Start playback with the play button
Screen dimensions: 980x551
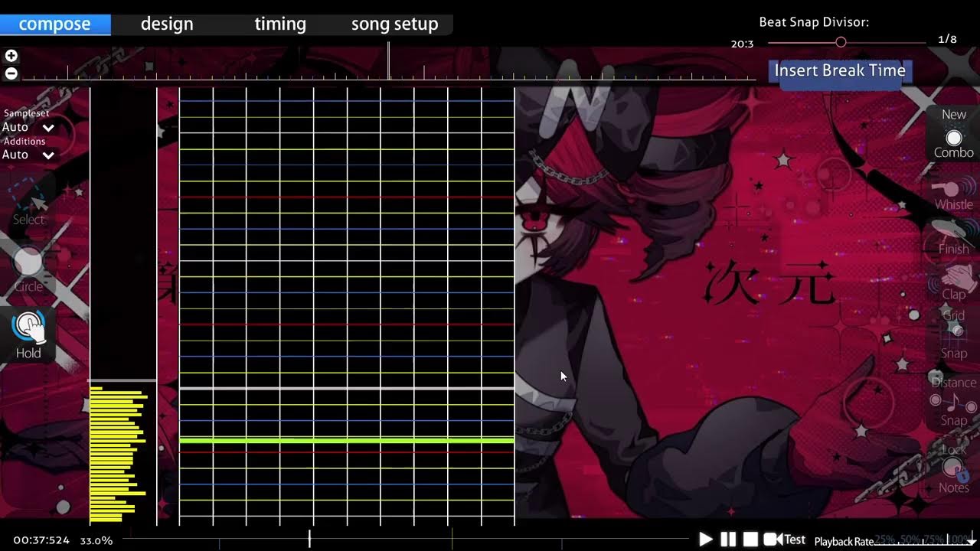click(706, 540)
